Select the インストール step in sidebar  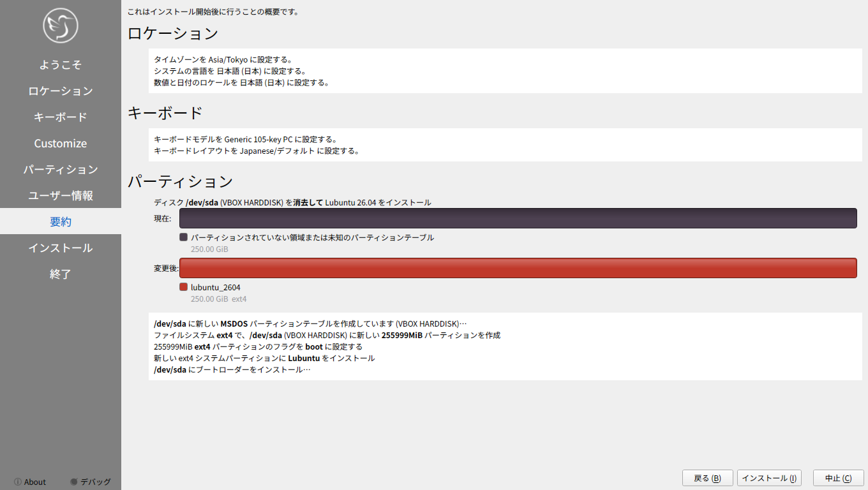[61, 248]
